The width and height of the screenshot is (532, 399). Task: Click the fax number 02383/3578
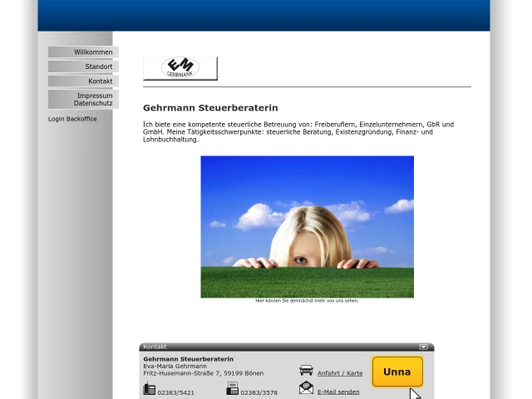[x=259, y=392]
